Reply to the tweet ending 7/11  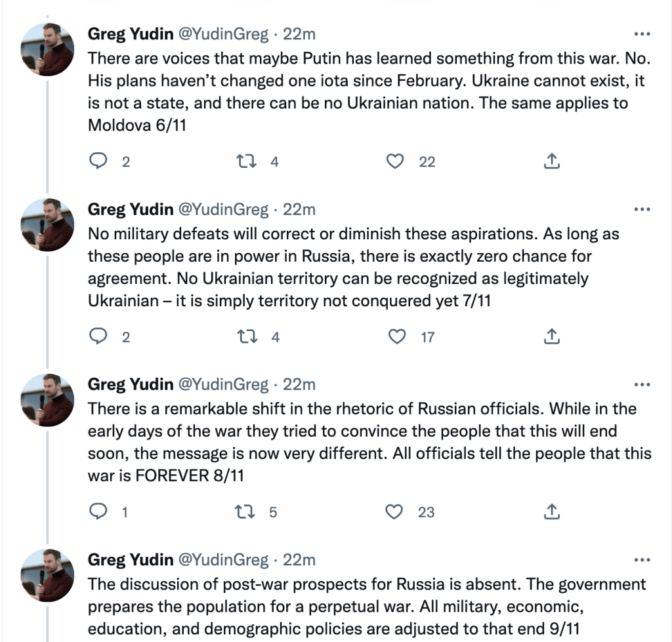click(98, 337)
